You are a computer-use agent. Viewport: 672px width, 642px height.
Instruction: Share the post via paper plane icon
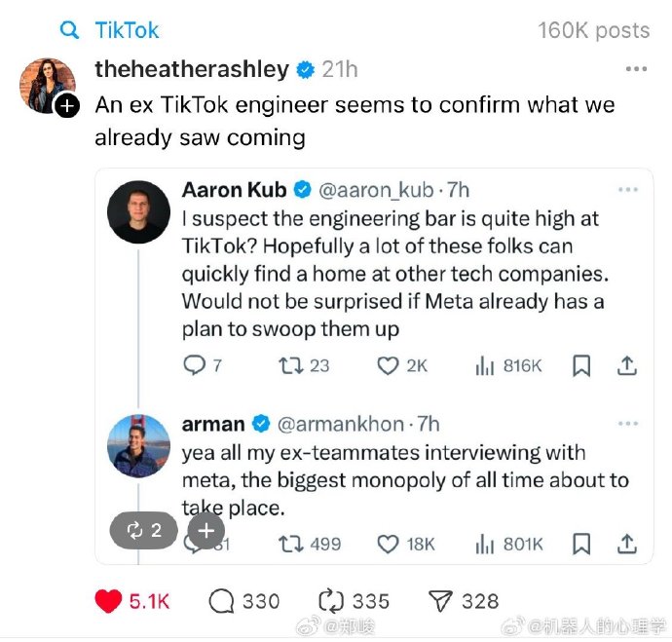pos(441,601)
